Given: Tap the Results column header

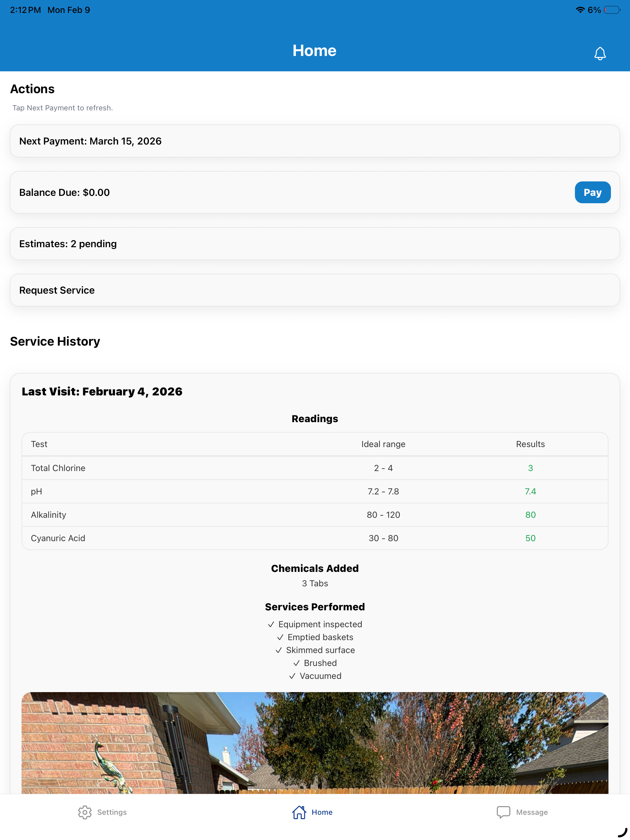Looking at the screenshot, I should point(530,444).
